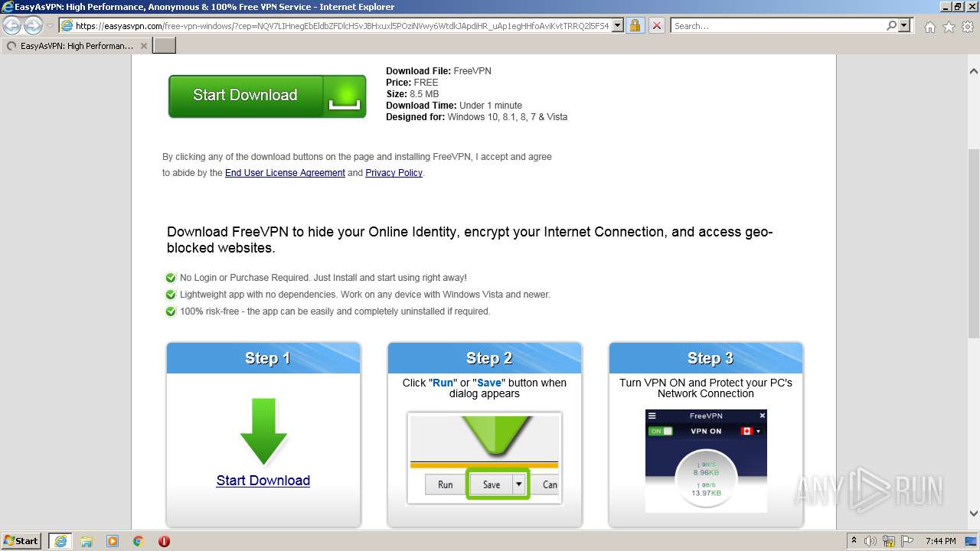View the security lock report icon
Viewport: 980px width, 551px height.
[x=635, y=25]
